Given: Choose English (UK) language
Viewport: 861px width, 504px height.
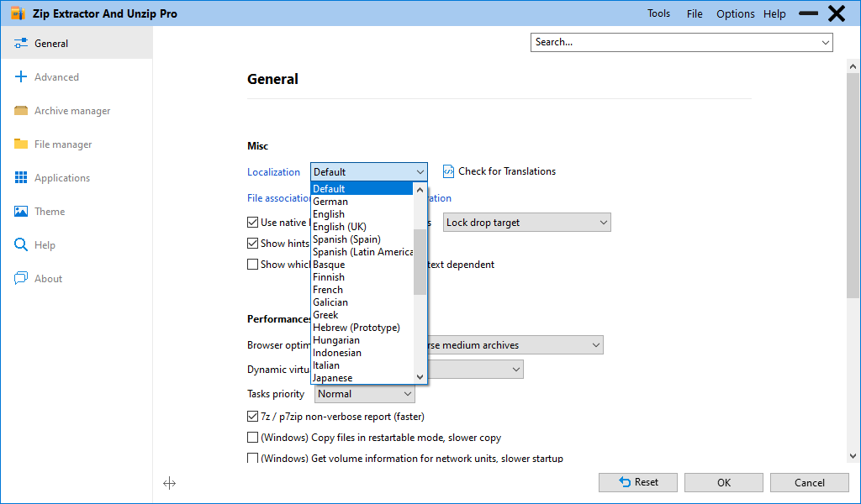Looking at the screenshot, I should [362, 227].
